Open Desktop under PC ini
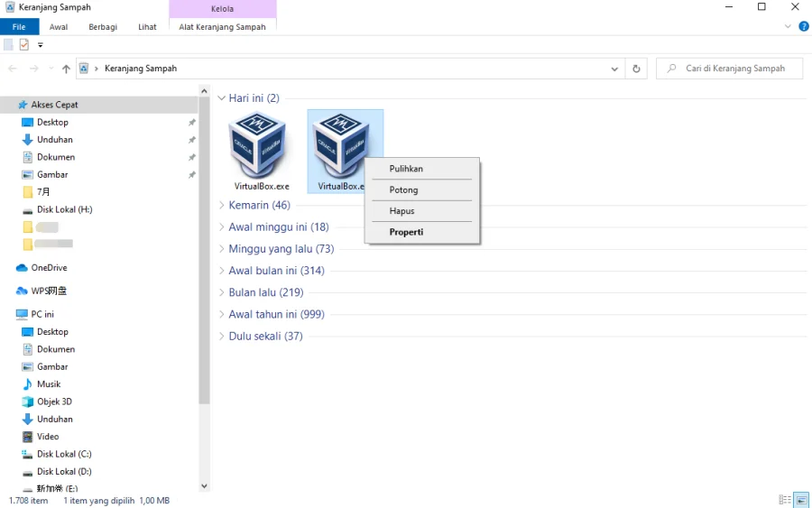The width and height of the screenshot is (812, 508). tap(52, 332)
